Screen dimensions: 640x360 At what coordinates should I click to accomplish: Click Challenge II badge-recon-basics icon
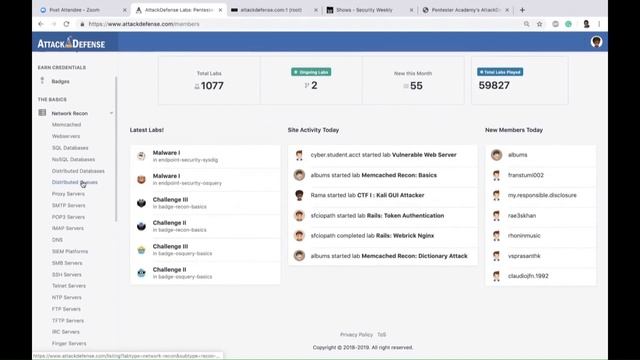pos(141,226)
